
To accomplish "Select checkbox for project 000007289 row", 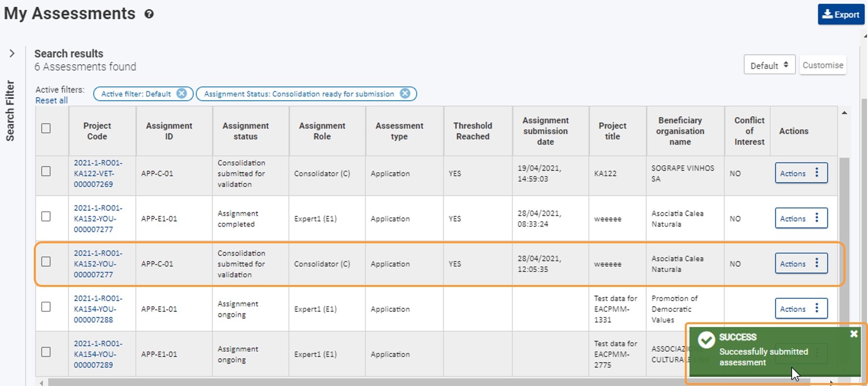I will [x=46, y=352].
